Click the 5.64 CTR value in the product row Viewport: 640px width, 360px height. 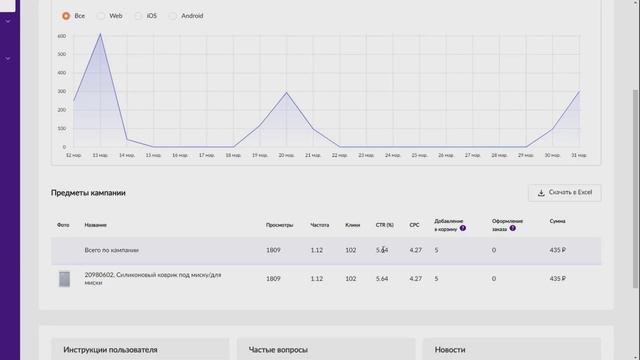382,279
